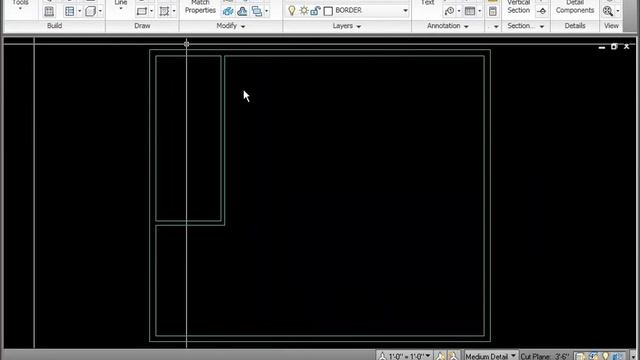
Task: Click the Details panel label
Action: (575, 26)
